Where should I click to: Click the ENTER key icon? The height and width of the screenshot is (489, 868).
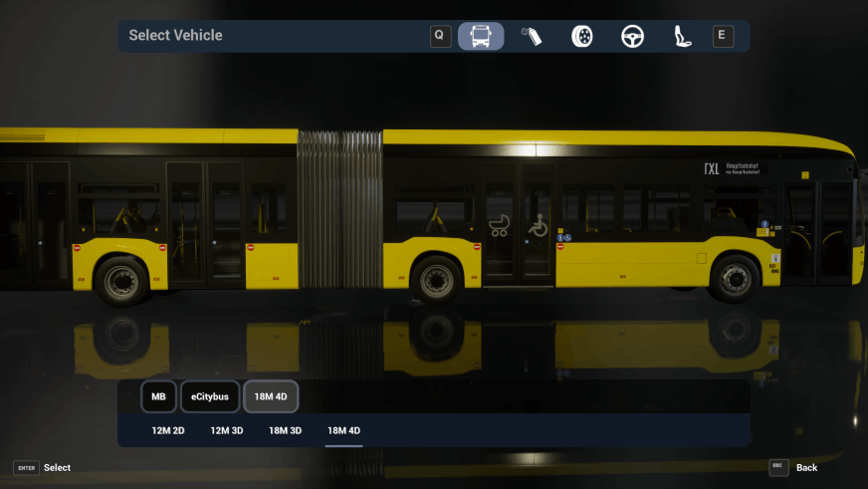(x=26, y=468)
